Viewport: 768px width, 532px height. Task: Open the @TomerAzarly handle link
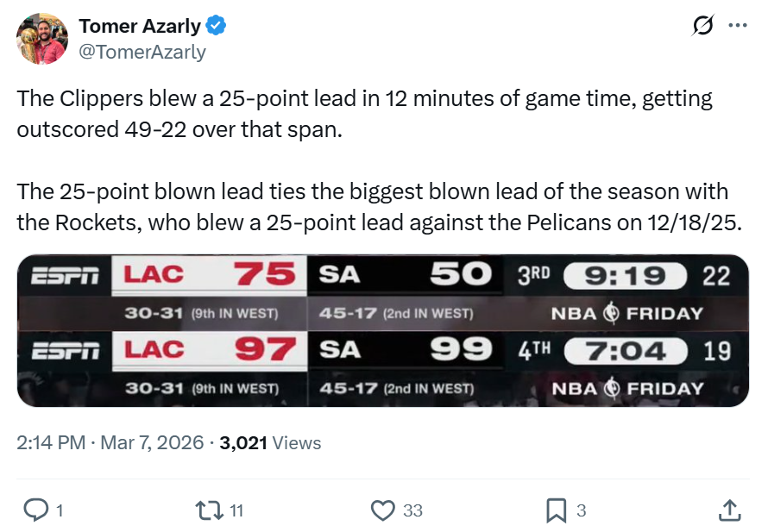(x=142, y=52)
